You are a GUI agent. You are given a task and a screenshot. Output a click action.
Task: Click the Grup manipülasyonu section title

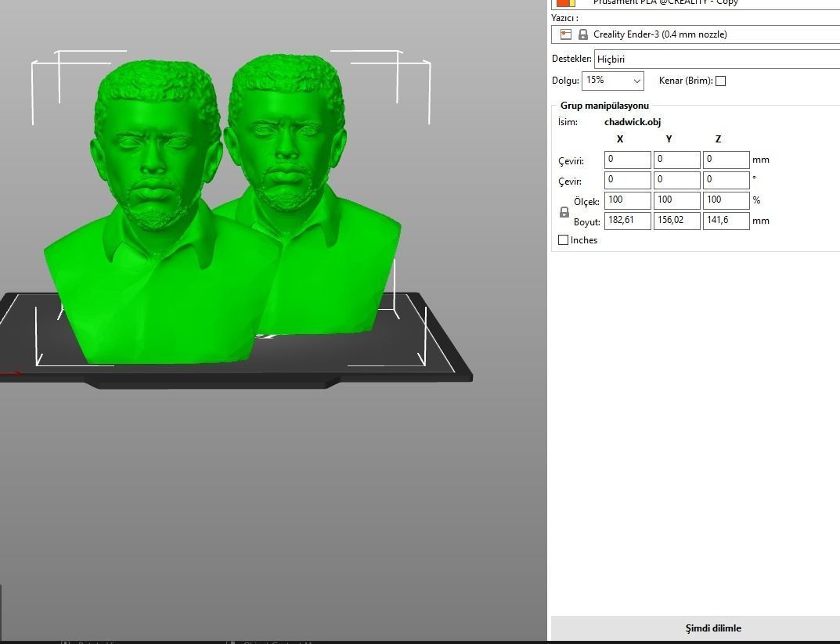[x=604, y=106]
